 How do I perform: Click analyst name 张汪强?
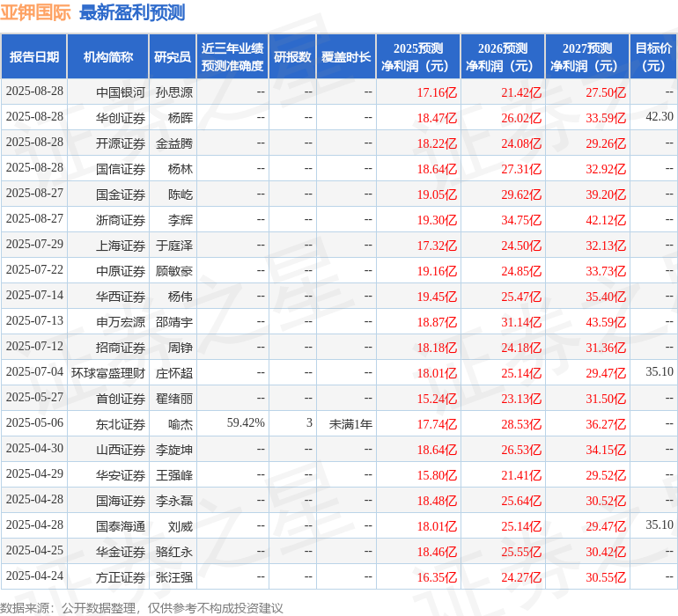tap(173, 576)
